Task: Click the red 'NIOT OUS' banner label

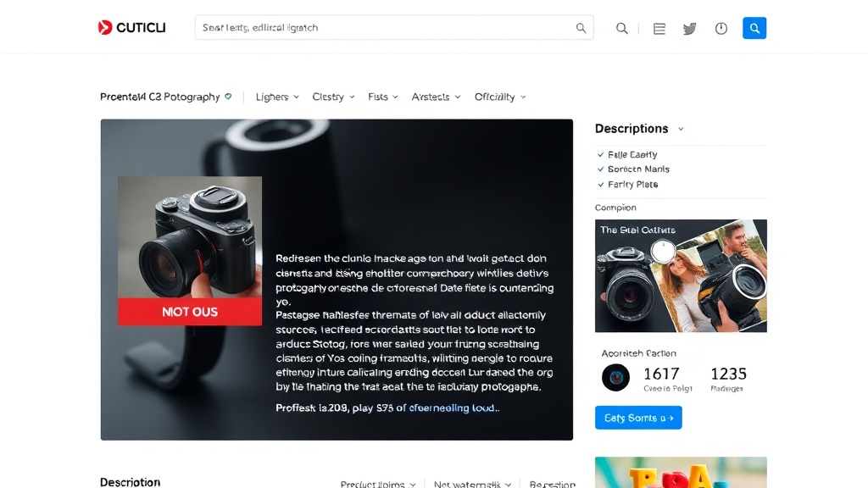Action: pos(190,312)
